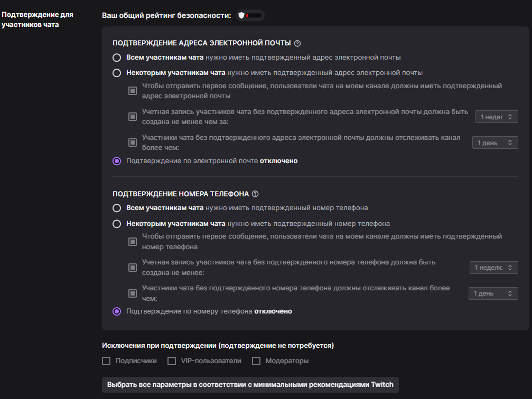Open phone follow duration dropdown showing 1 day

(x=493, y=293)
